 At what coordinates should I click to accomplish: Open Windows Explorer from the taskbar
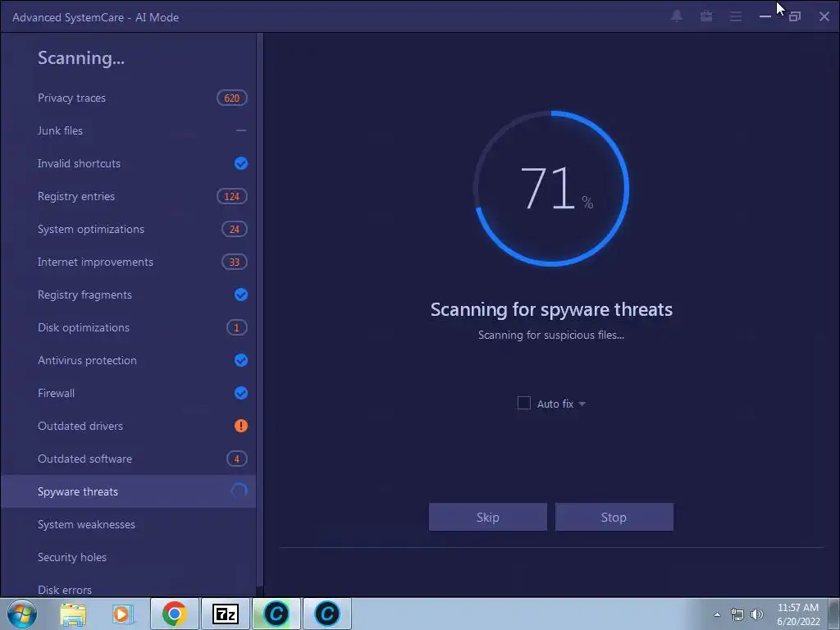[73, 614]
